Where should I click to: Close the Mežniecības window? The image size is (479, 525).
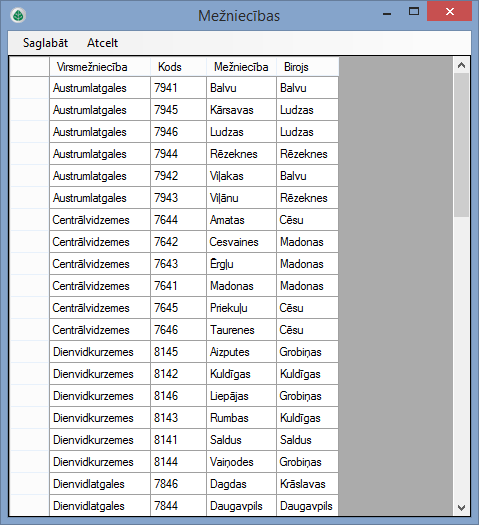coord(450,12)
